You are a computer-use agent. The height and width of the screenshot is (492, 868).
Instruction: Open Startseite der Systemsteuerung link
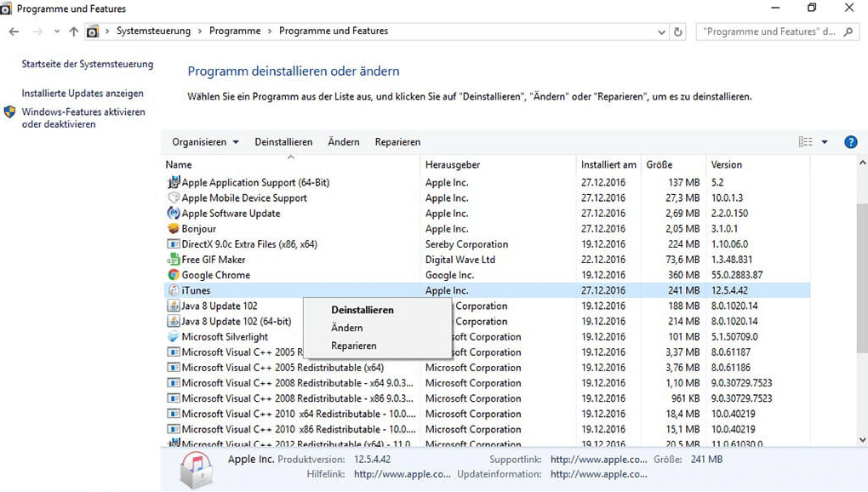(x=88, y=64)
